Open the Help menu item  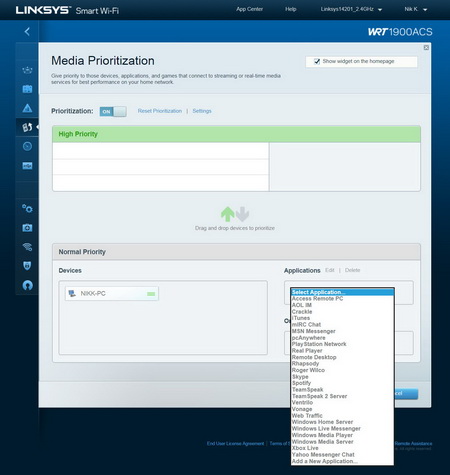290,9
